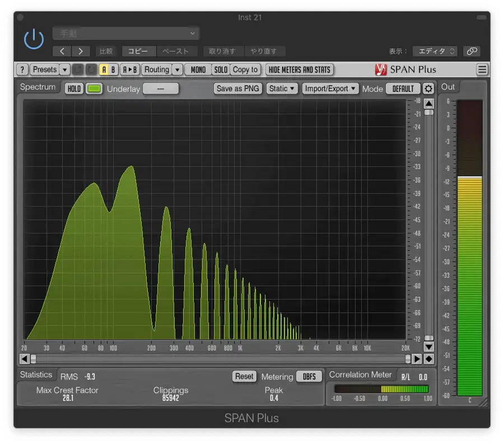Open the Import/Export dropdown
Viewport: 504px width, 444px height.
[x=330, y=88]
